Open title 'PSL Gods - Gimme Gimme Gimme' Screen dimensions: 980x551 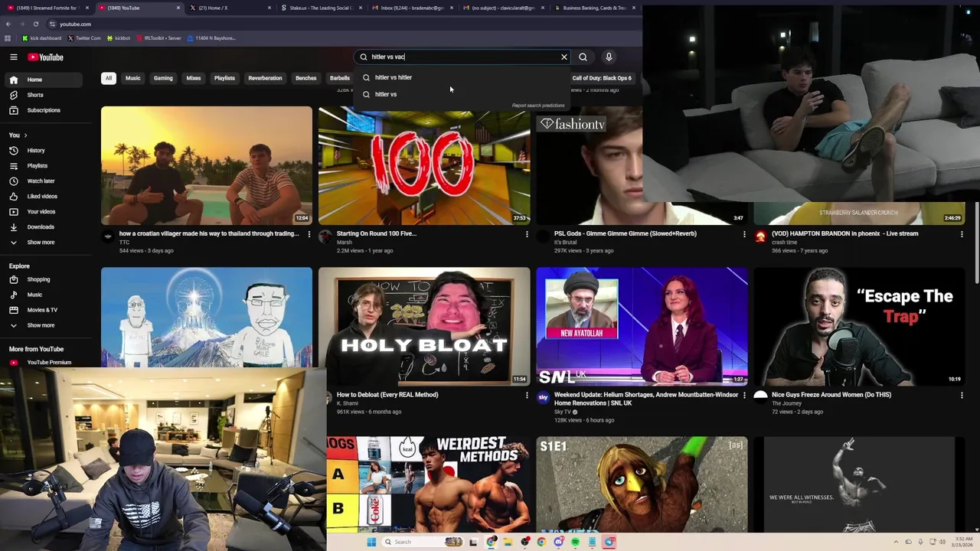pos(626,233)
